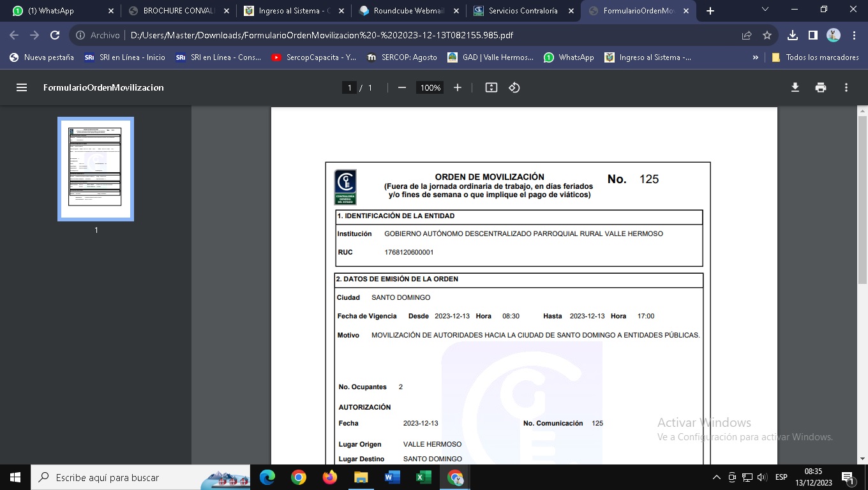
Task: Toggle the PDF sidebar hamburger menu
Action: pyautogui.click(x=22, y=87)
